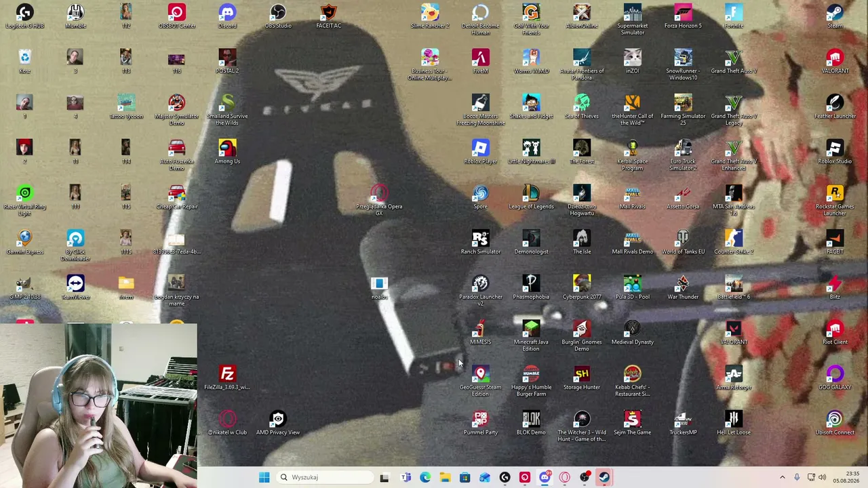Expand the hidden system tray icons
This screenshot has width=868, height=488.
[x=782, y=477]
